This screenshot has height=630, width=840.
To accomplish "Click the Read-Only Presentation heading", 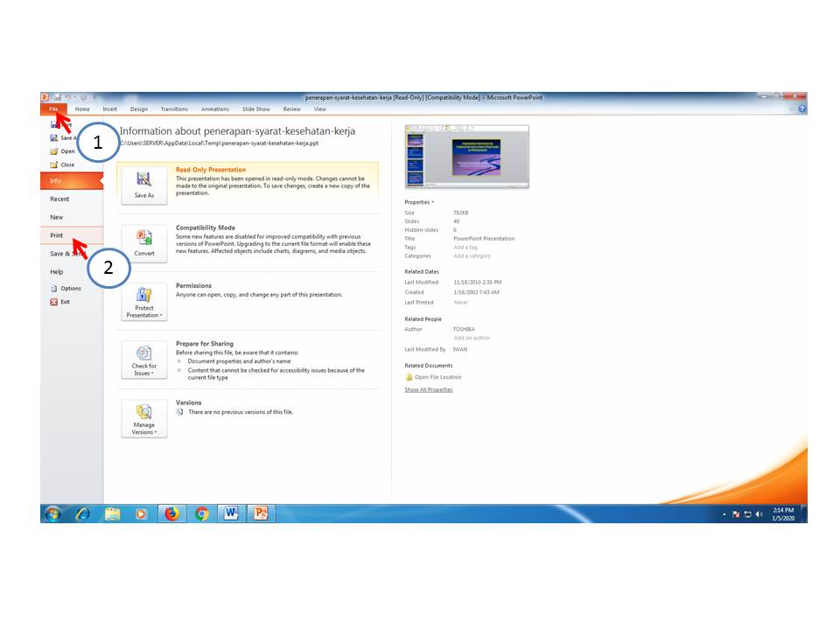I will click(211, 170).
